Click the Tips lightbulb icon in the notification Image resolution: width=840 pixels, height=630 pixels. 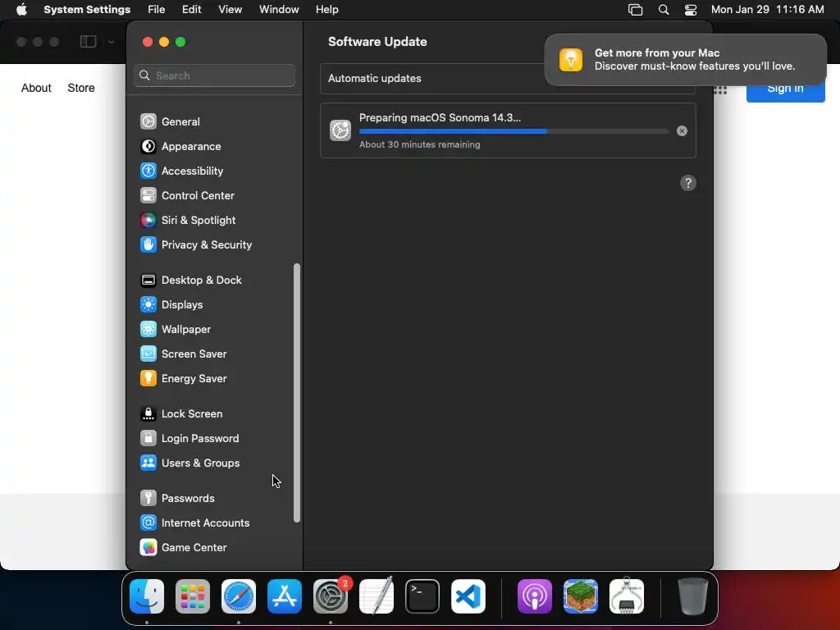[571, 59]
